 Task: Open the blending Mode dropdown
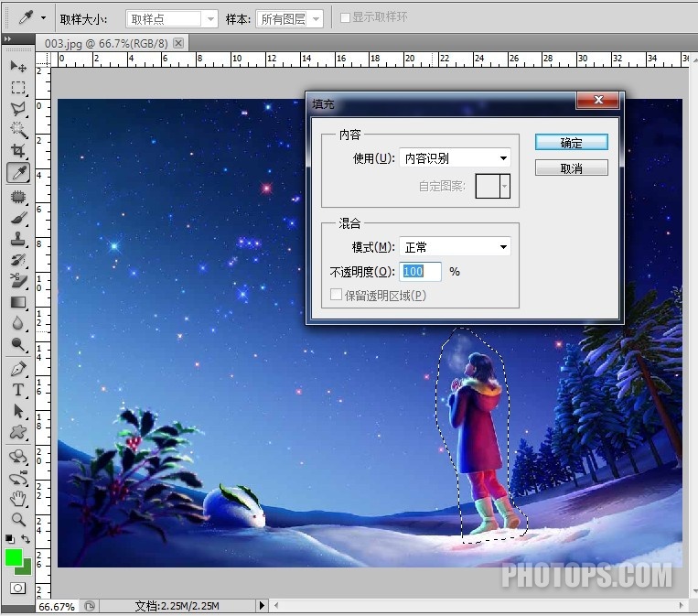pyautogui.click(x=455, y=247)
